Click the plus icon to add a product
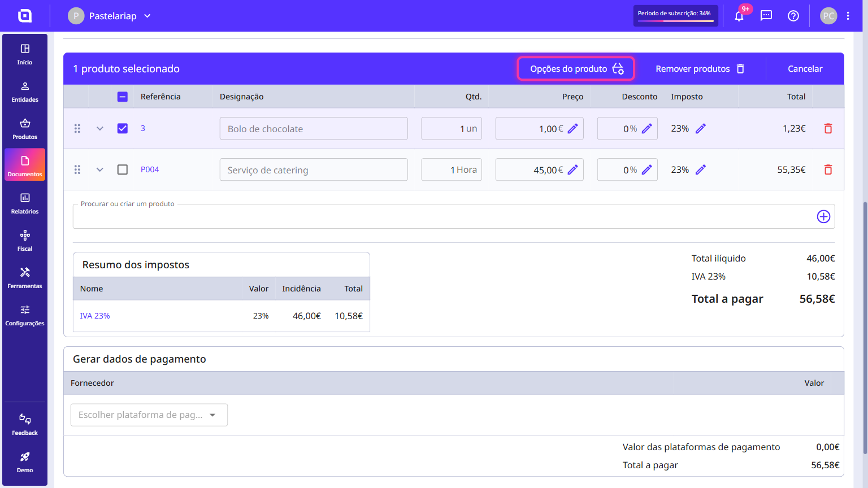The image size is (868, 488). pos(823,216)
